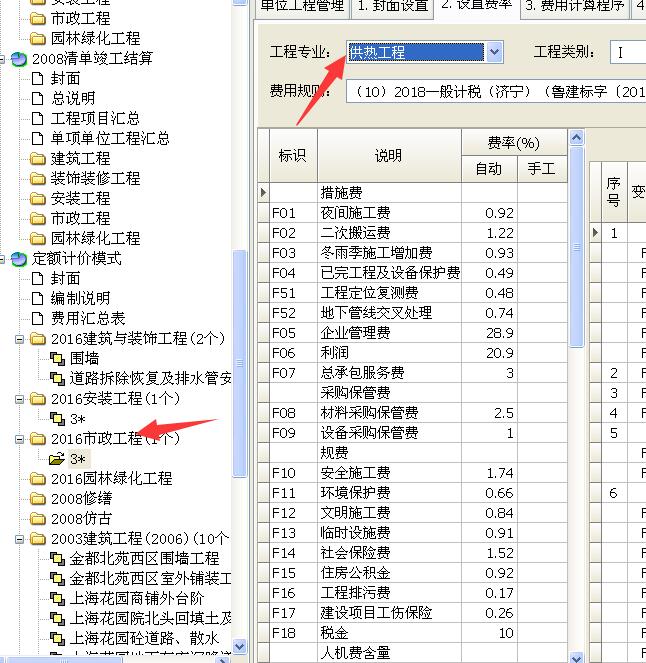Click the 序号 column header in right table

pos(614,192)
